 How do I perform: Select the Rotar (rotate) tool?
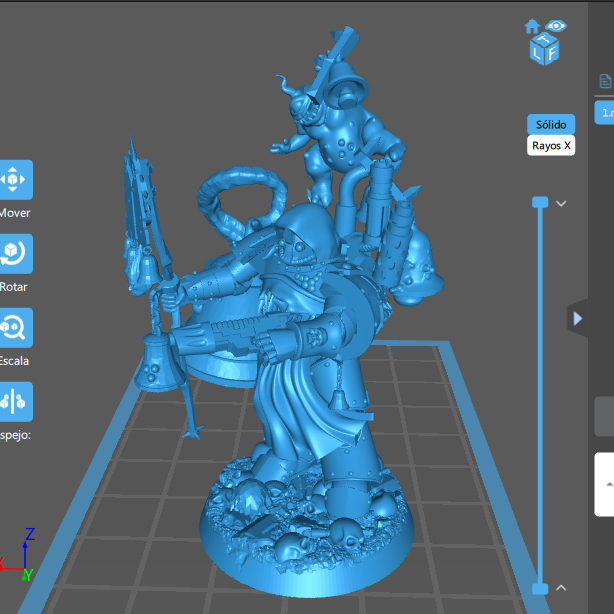(14, 254)
